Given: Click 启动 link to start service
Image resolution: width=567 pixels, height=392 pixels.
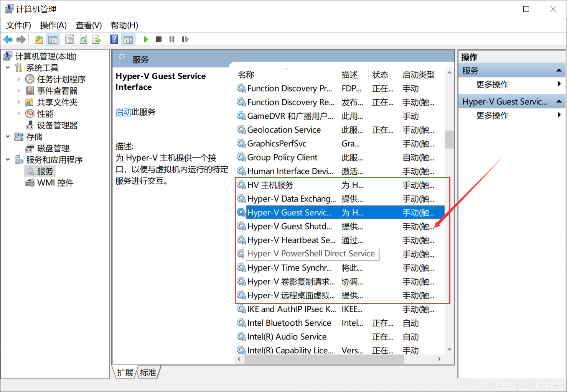Looking at the screenshot, I should point(124,112).
